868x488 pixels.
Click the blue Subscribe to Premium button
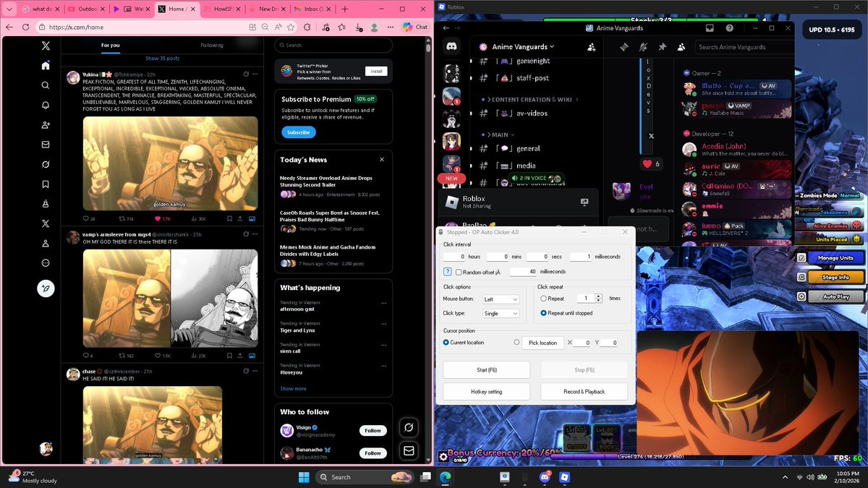click(298, 132)
